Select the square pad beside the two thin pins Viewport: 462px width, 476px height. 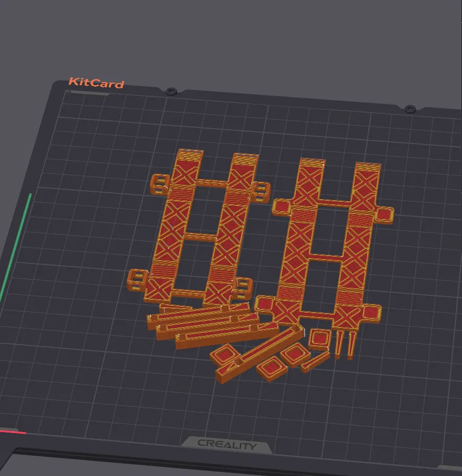320,339
